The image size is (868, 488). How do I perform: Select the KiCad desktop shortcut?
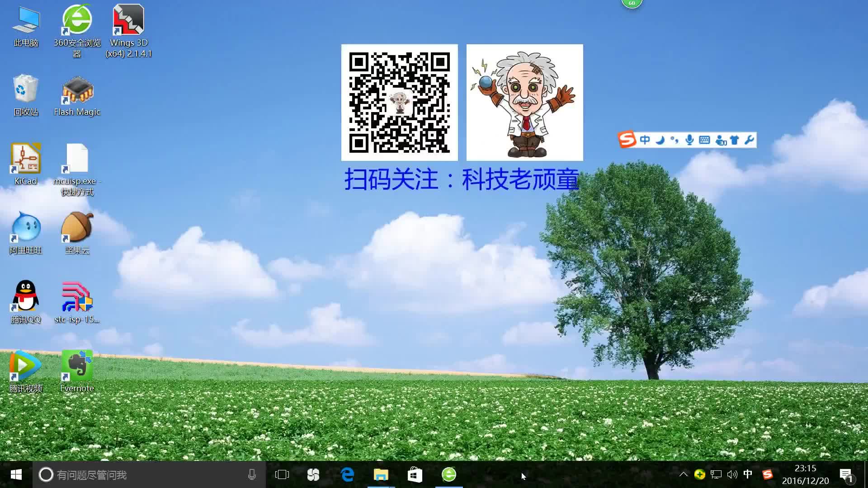(x=26, y=164)
